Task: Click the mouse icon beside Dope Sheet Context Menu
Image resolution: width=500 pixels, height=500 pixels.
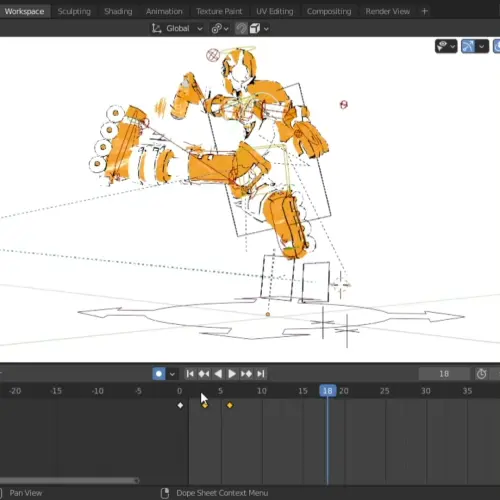Action: 165,493
